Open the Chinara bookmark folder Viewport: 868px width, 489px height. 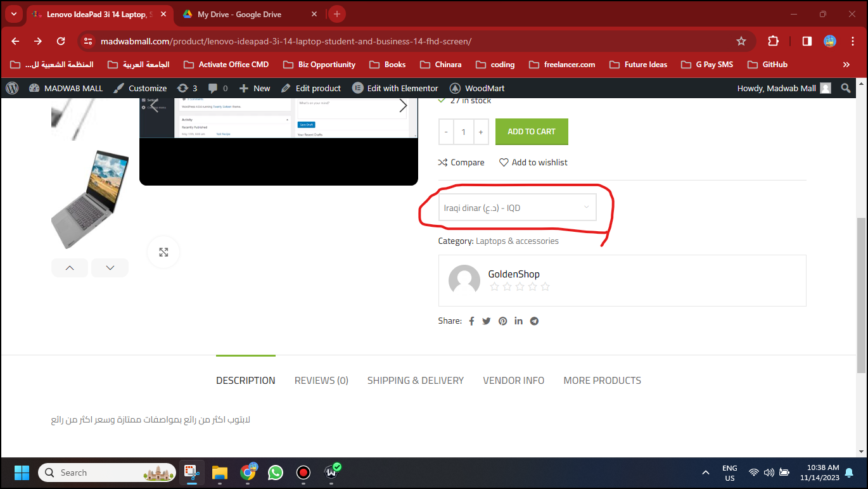click(440, 65)
